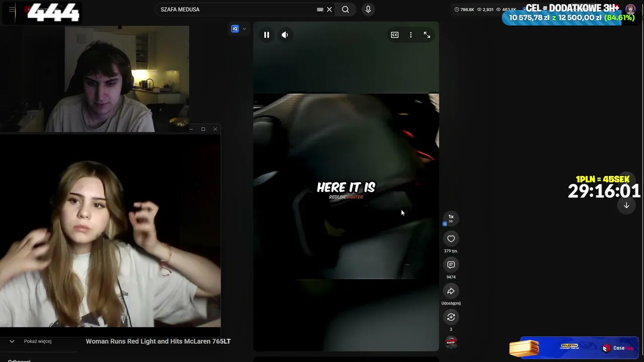Screen dimensions: 644x362
Task: Expand description with the chevron beside Pokaż więcej
Action: 12,341
